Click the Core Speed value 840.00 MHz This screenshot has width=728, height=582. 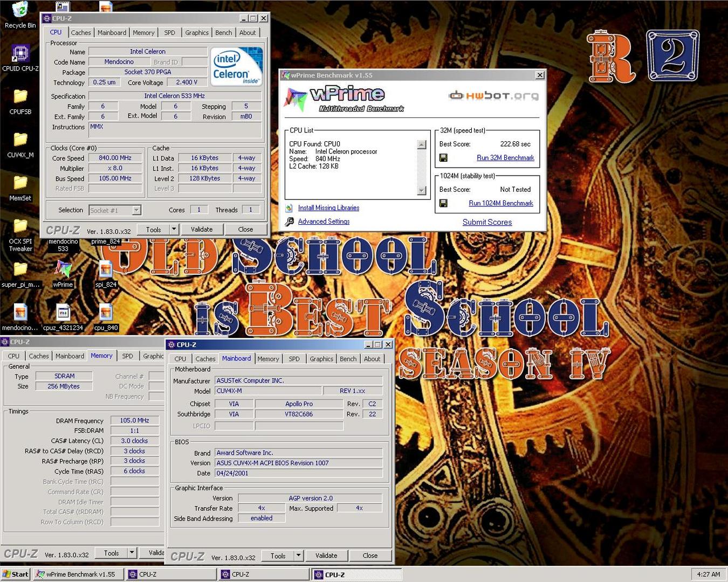115,158
